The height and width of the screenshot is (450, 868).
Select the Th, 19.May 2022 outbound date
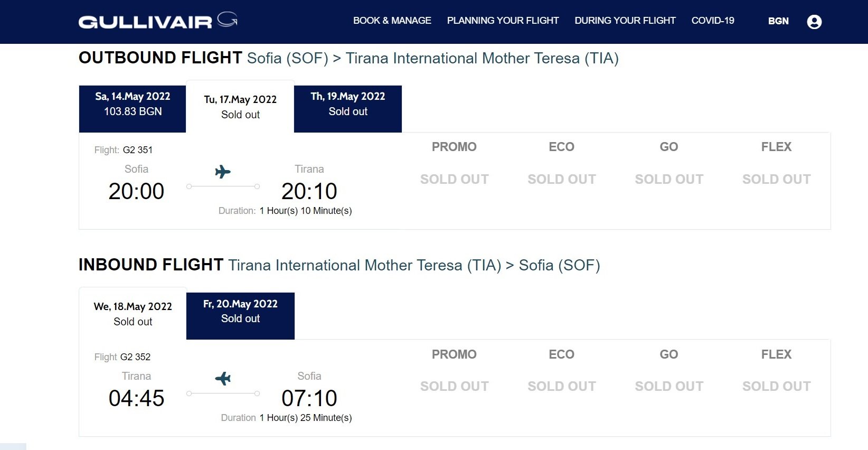click(x=348, y=109)
